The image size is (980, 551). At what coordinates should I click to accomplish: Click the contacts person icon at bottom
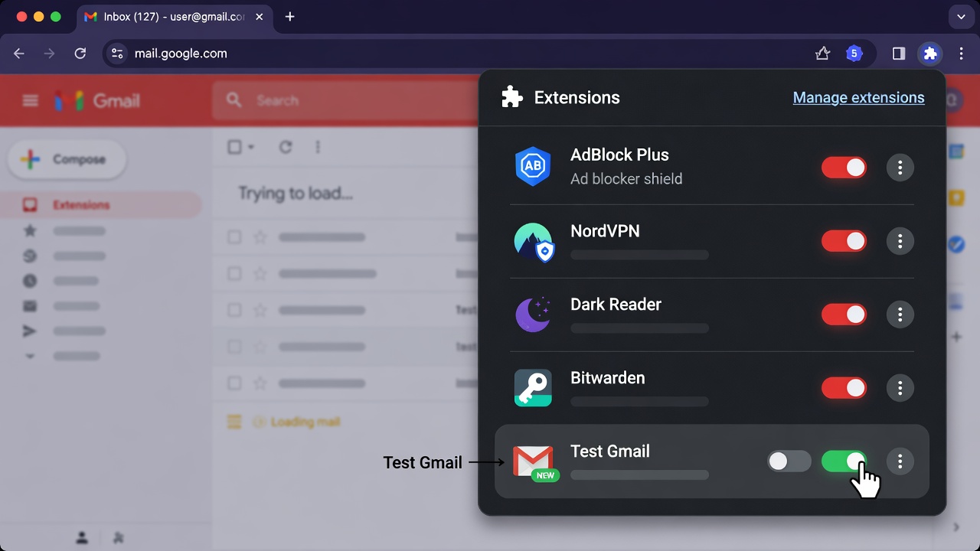82,538
